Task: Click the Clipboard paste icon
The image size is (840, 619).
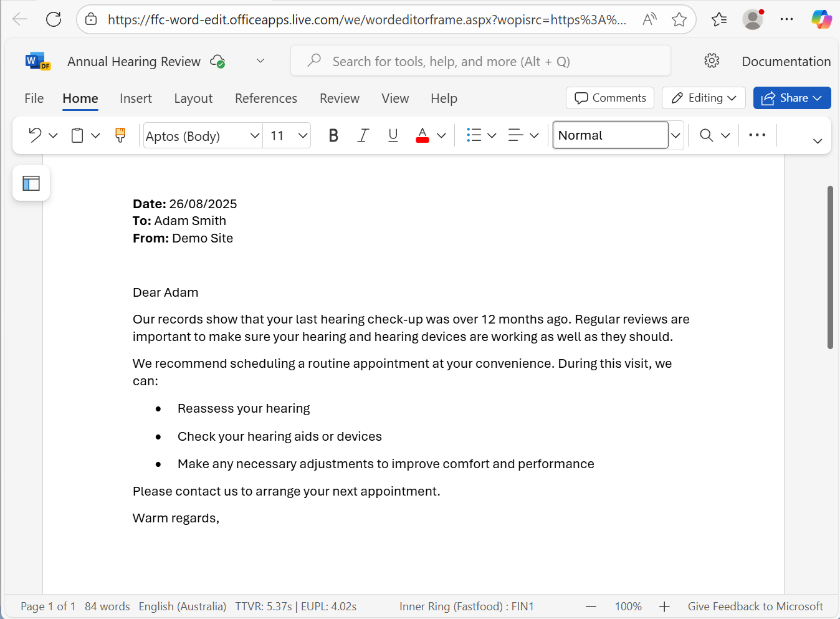Action: click(x=77, y=135)
